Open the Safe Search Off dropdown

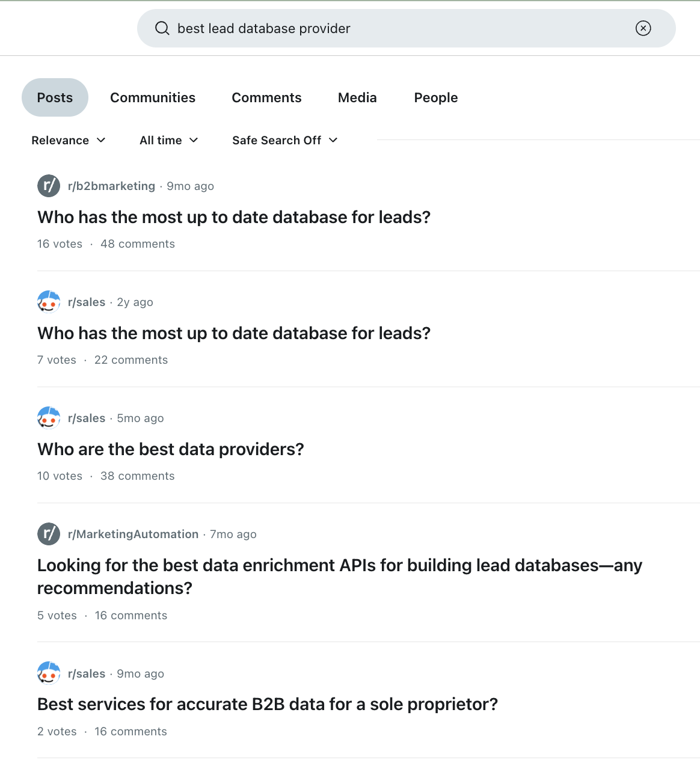pyautogui.click(x=285, y=140)
